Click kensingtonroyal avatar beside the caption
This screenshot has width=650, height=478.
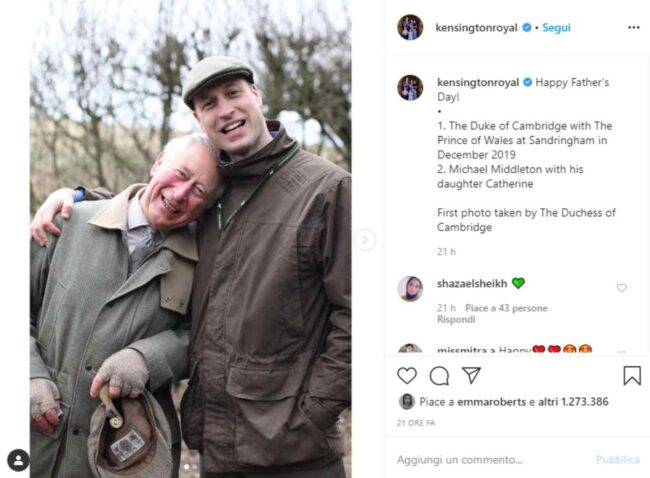[410, 88]
